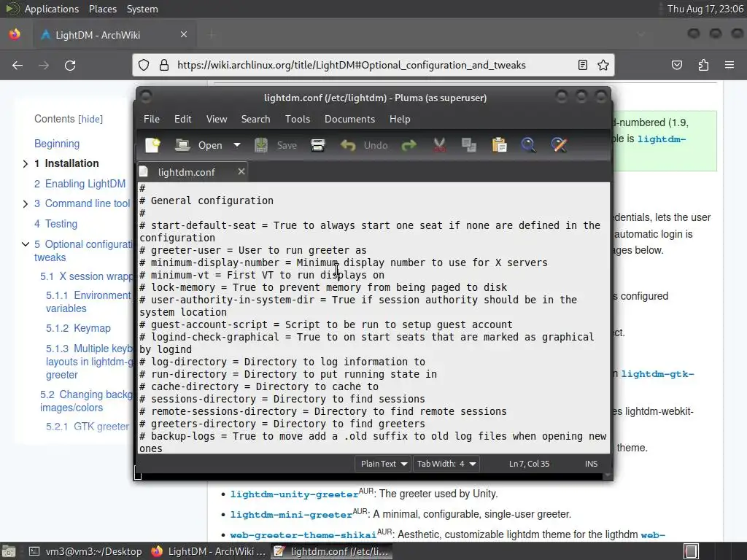Viewport: 747px width, 560px height.
Task: Click the Ln 7, Col 35 cursor position indicator
Action: pyautogui.click(x=529, y=463)
